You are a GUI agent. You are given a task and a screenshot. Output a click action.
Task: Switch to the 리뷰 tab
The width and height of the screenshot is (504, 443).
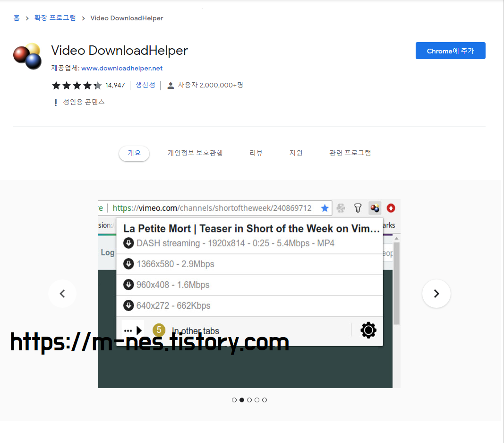coord(256,153)
